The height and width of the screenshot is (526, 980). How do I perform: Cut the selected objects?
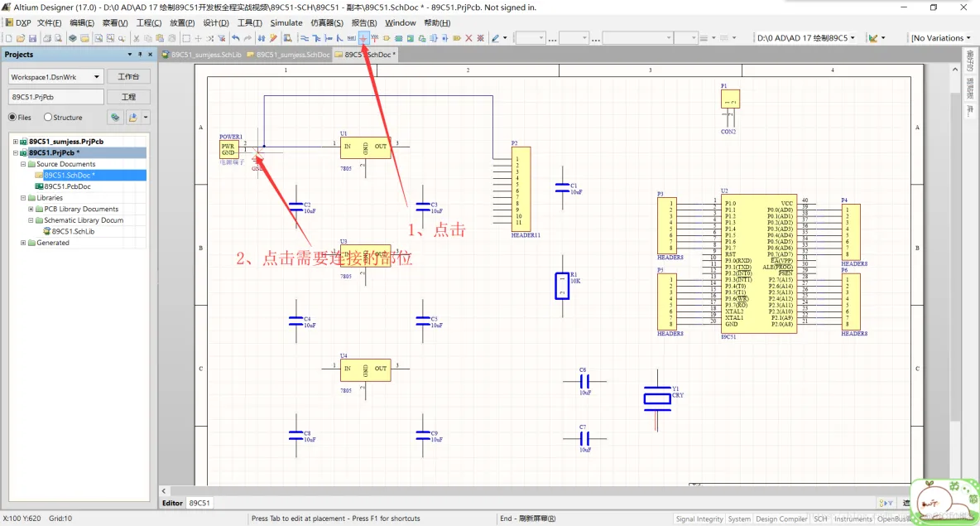tap(137, 38)
